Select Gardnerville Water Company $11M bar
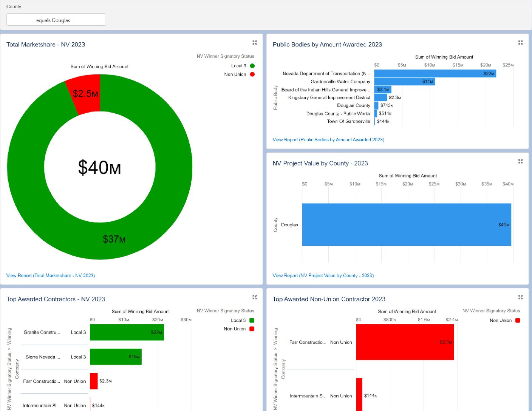This screenshot has height=411, width=532. point(404,82)
